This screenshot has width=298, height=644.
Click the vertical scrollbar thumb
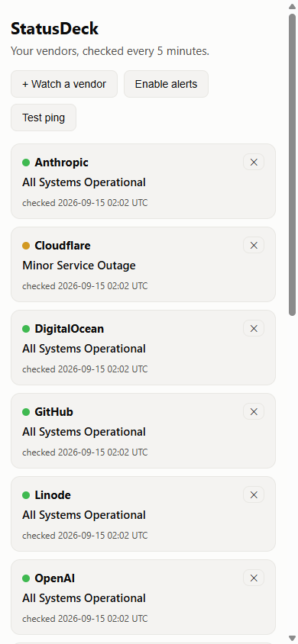tap(292, 165)
